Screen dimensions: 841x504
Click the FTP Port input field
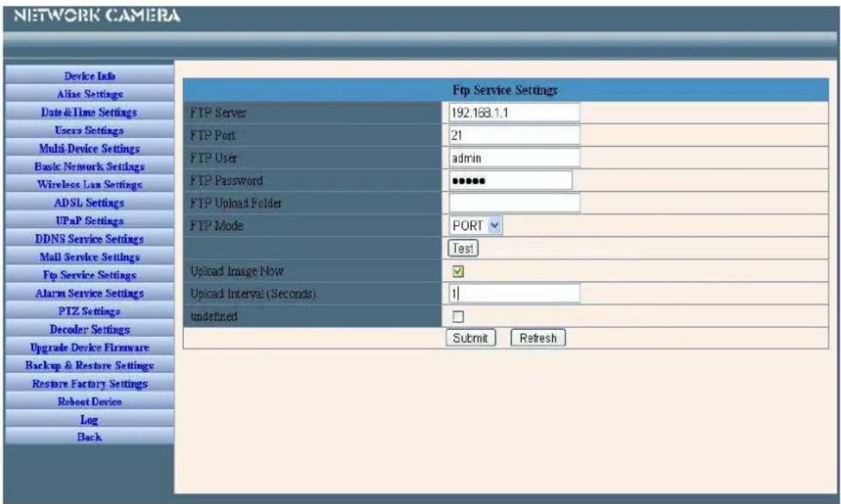point(514,135)
